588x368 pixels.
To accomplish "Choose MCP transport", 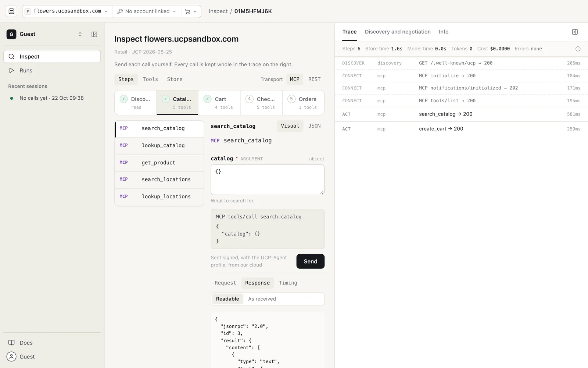I will (295, 79).
